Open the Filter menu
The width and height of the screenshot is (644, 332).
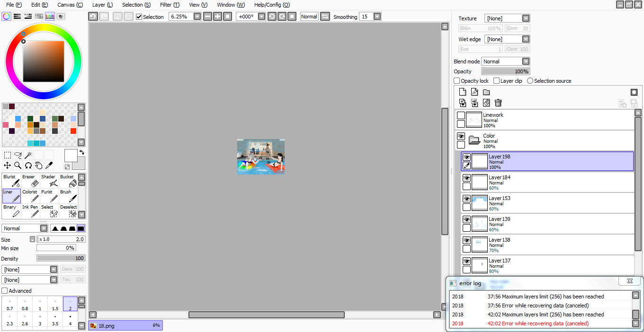point(170,5)
